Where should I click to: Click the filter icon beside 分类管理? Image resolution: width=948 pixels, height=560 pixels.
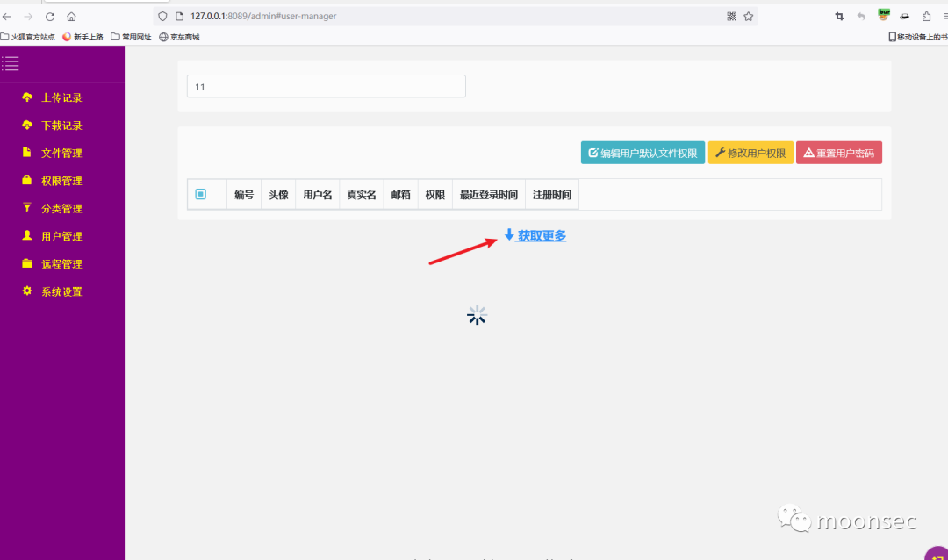(x=26, y=207)
